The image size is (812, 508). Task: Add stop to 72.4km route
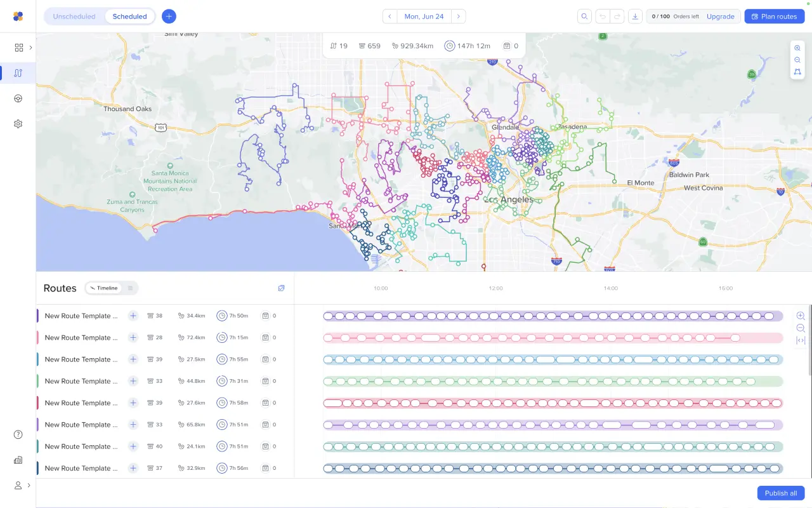pos(133,338)
